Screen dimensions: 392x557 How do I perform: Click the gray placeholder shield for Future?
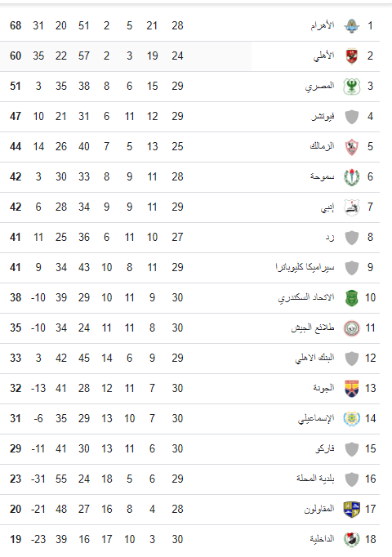click(x=351, y=117)
